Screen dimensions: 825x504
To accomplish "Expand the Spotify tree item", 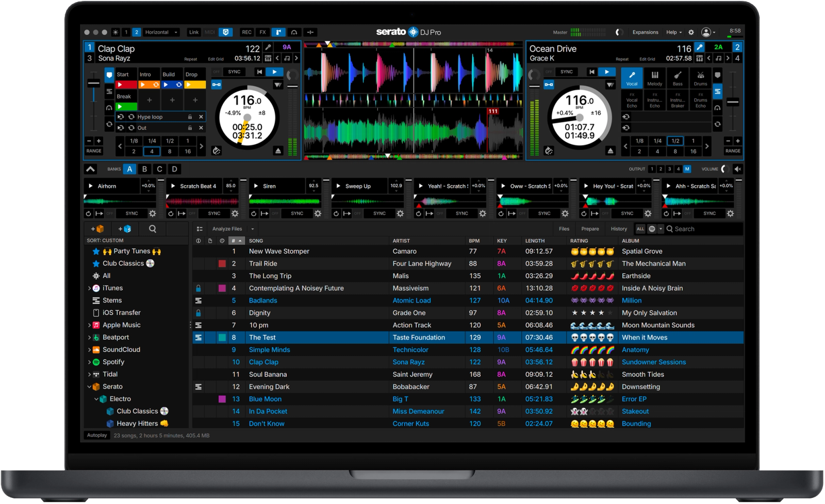I will (x=89, y=362).
